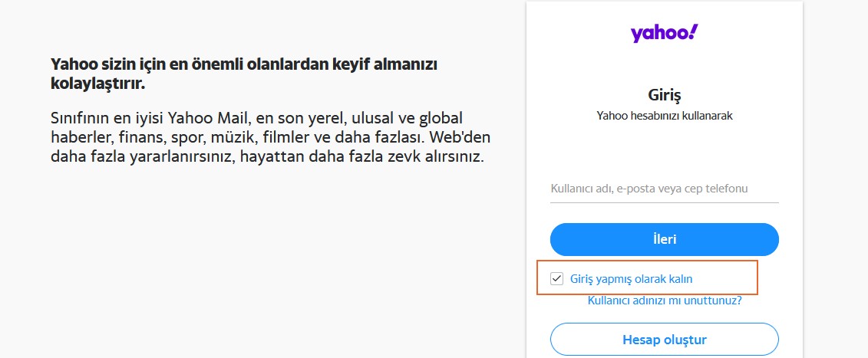
Task: Select the Giriş heading text
Action: (x=665, y=95)
